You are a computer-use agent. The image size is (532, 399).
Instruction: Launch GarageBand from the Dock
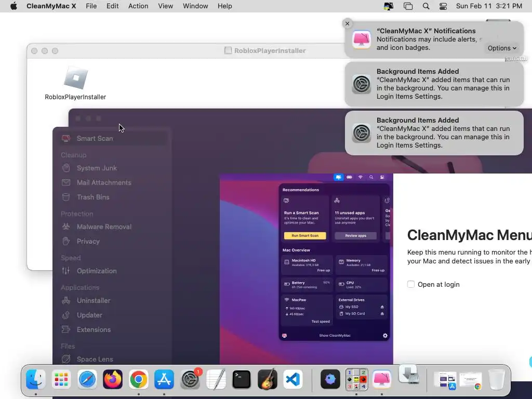268,379
